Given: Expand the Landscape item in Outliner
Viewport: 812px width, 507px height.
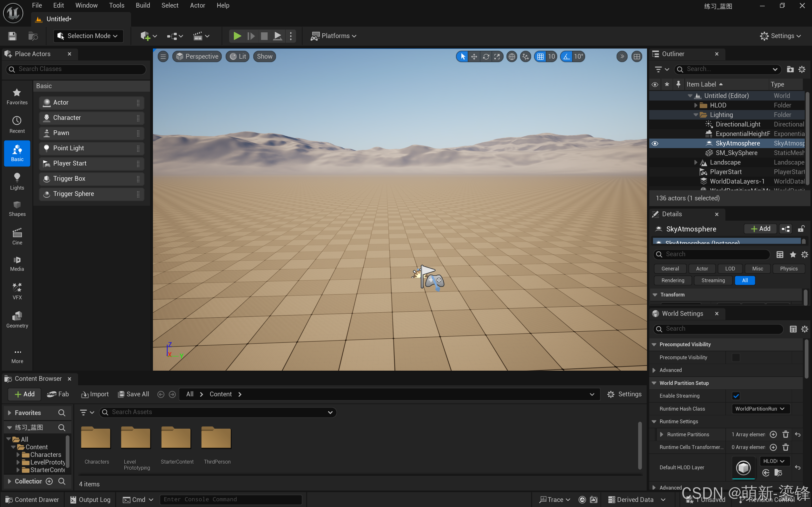Looking at the screenshot, I should [x=696, y=162].
